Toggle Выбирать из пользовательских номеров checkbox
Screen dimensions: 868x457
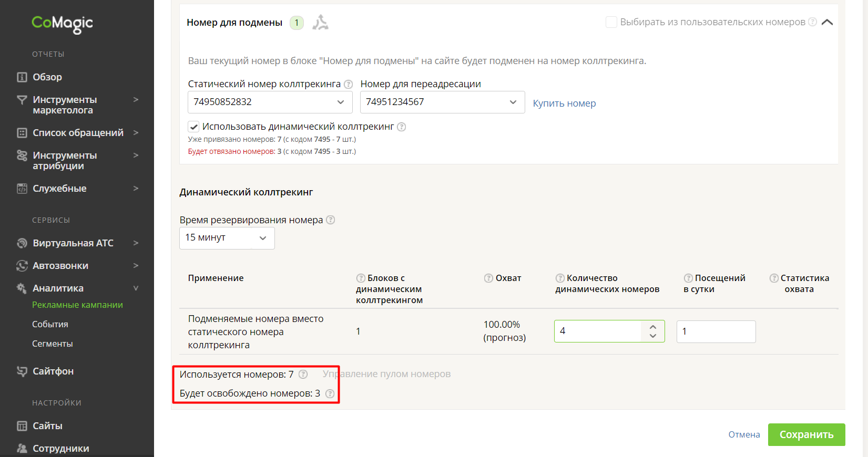click(x=611, y=22)
